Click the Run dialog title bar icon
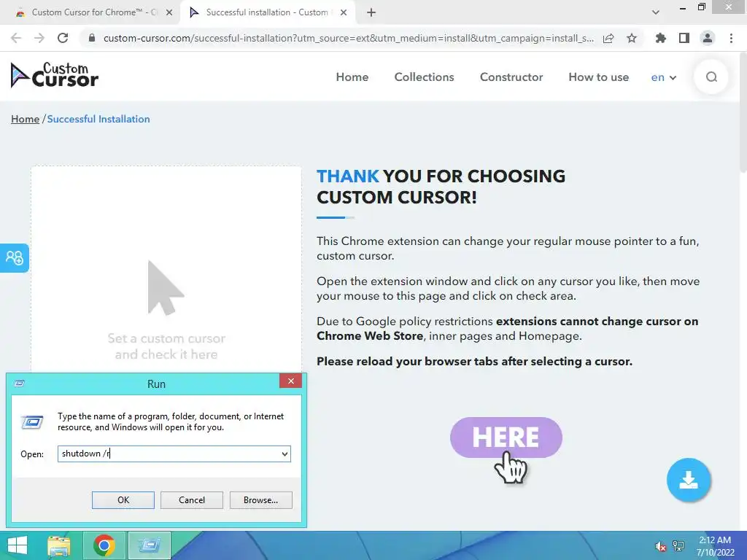Image resolution: width=747 pixels, height=560 pixels. pos(20,384)
